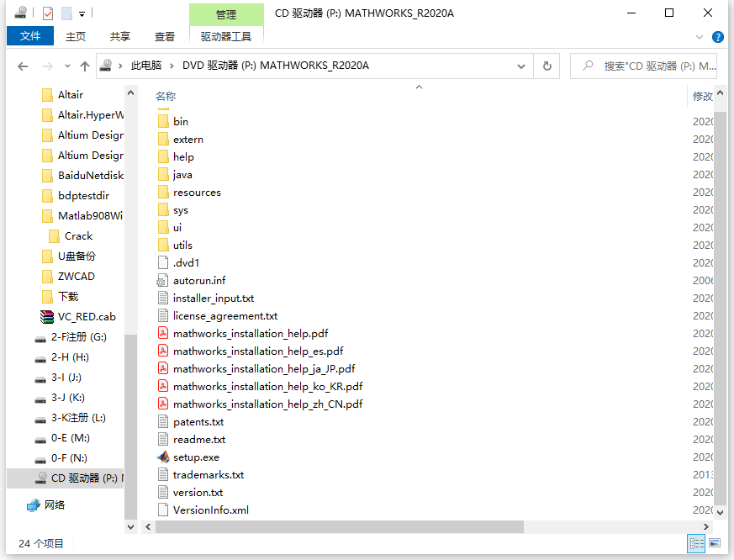734x560 pixels.
Task: Refresh the current folder view
Action: point(547,66)
